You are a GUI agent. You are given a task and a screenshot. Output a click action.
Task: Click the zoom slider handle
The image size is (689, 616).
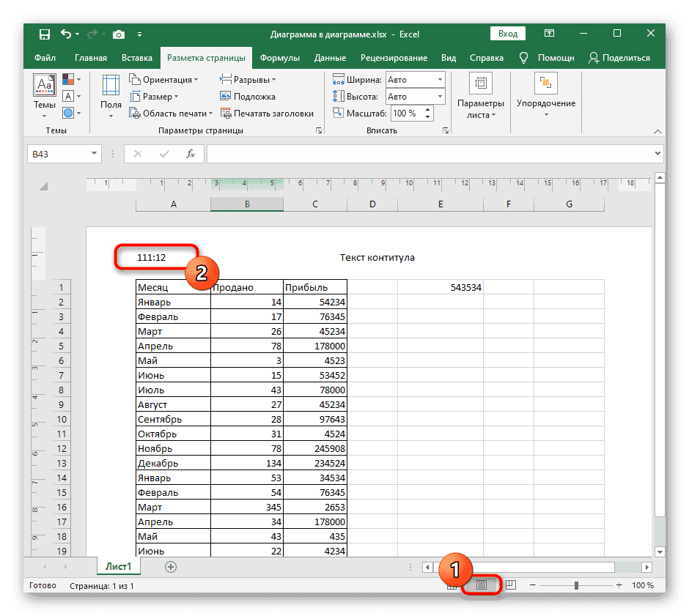coord(577,585)
